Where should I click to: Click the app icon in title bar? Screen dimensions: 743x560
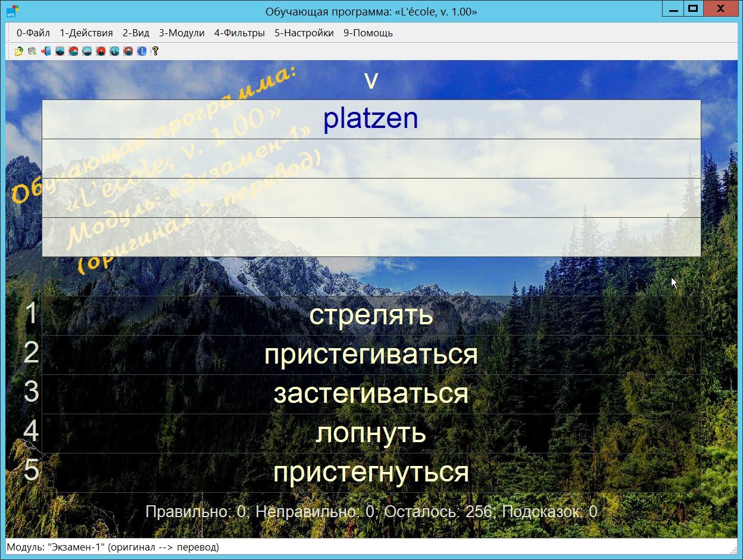click(12, 11)
